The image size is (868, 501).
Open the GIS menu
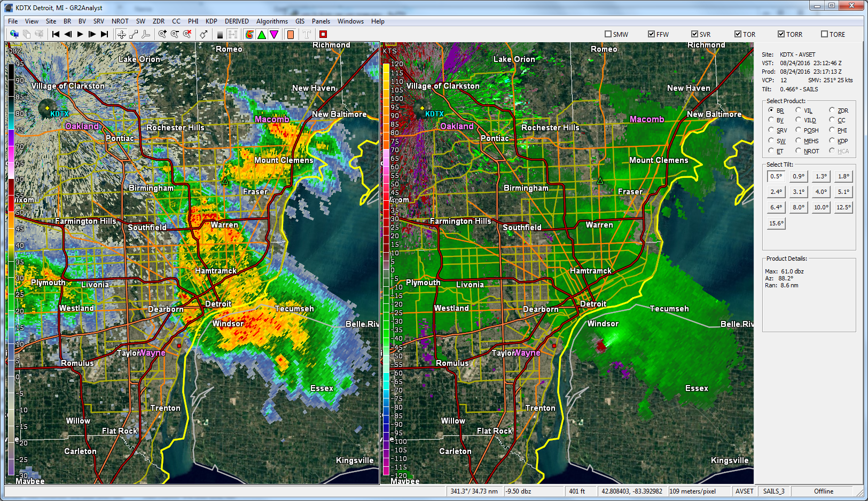click(300, 21)
